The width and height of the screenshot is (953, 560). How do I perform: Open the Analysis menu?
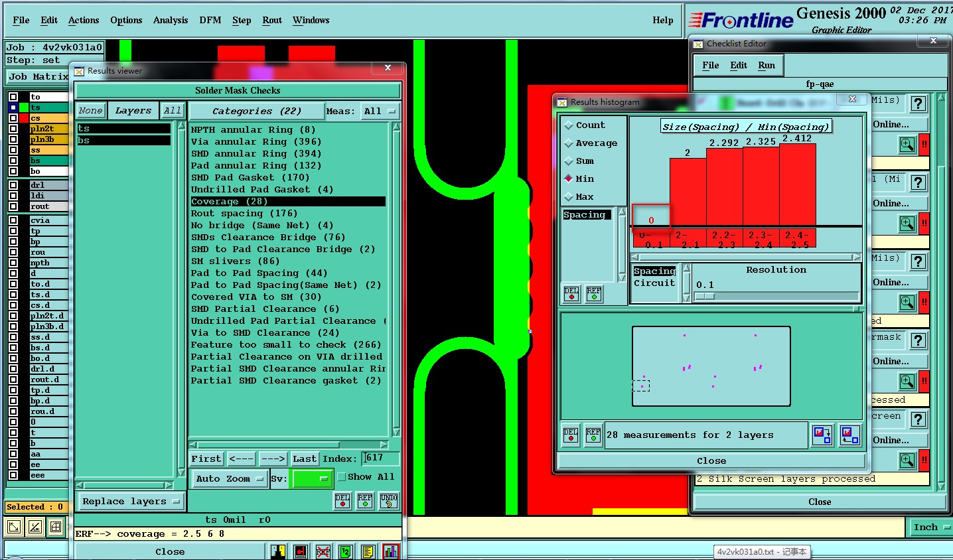point(171,21)
